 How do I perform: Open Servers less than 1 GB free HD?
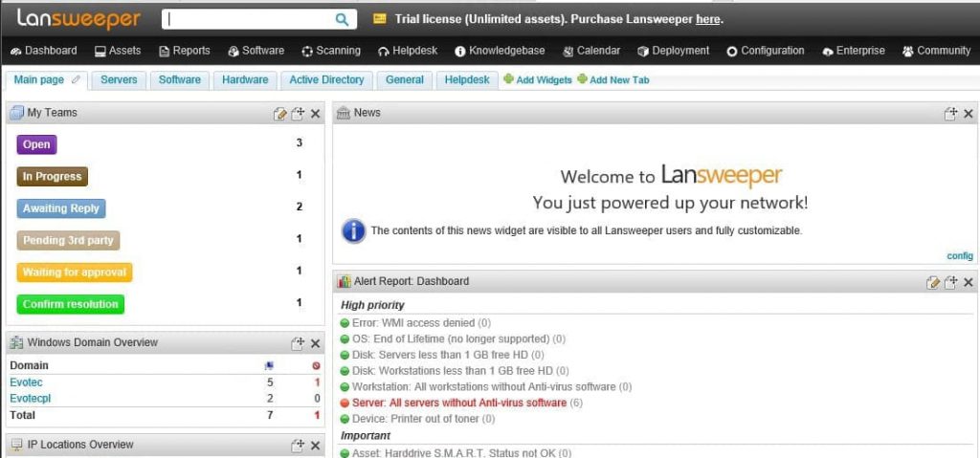click(440, 355)
